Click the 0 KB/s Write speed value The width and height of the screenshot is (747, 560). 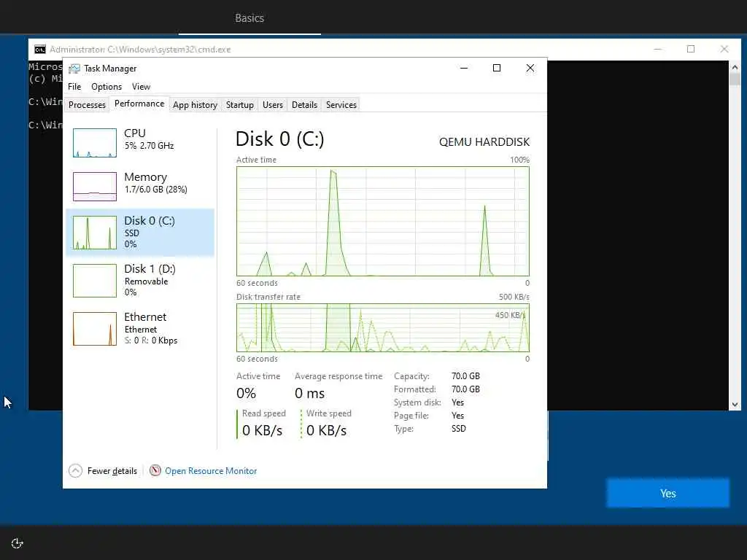point(326,430)
